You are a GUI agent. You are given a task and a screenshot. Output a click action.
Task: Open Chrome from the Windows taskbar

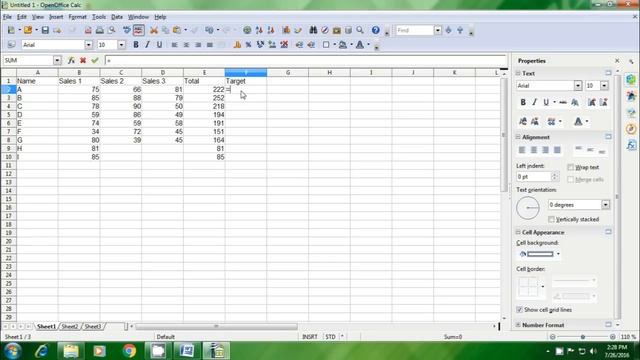pyautogui.click(x=129, y=351)
